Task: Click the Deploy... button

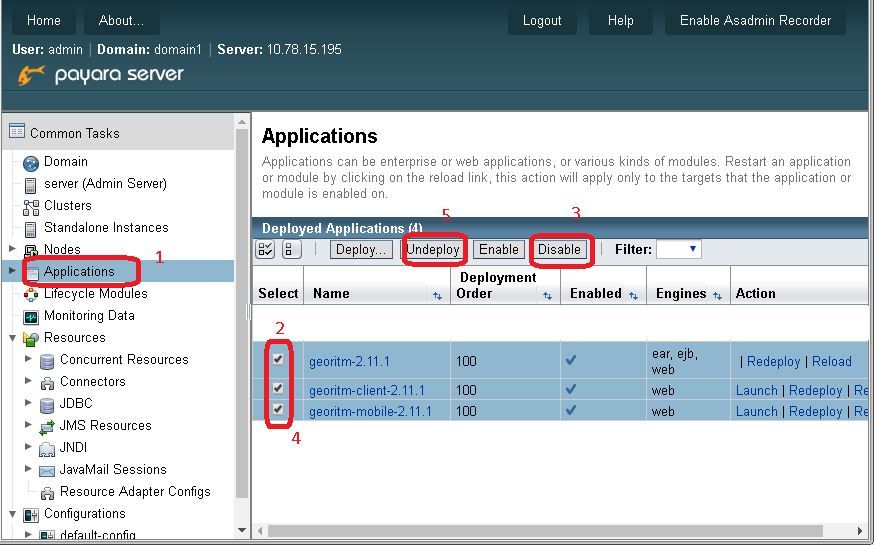Action: [x=361, y=249]
